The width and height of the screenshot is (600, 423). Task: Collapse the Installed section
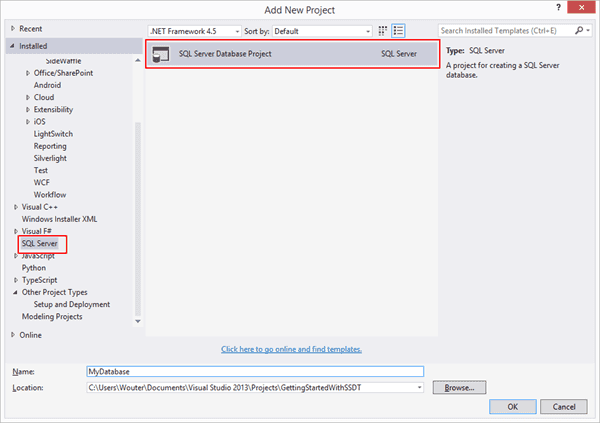pyautogui.click(x=12, y=46)
